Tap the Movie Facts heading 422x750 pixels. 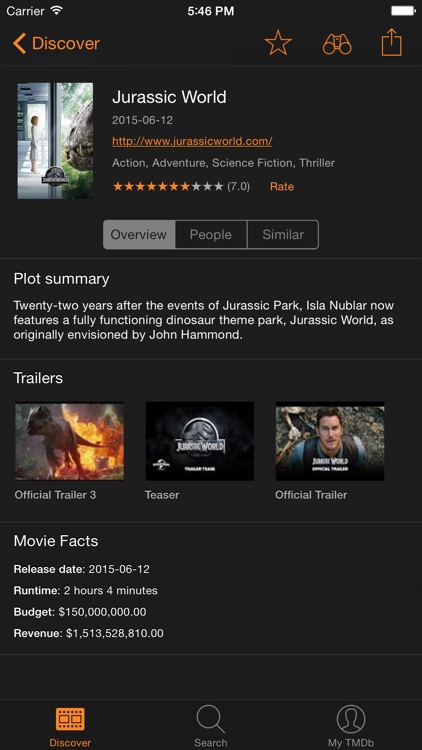tap(56, 541)
